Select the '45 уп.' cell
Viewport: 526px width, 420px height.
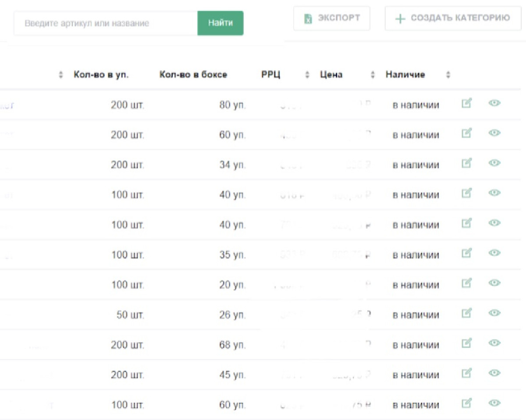click(232, 375)
